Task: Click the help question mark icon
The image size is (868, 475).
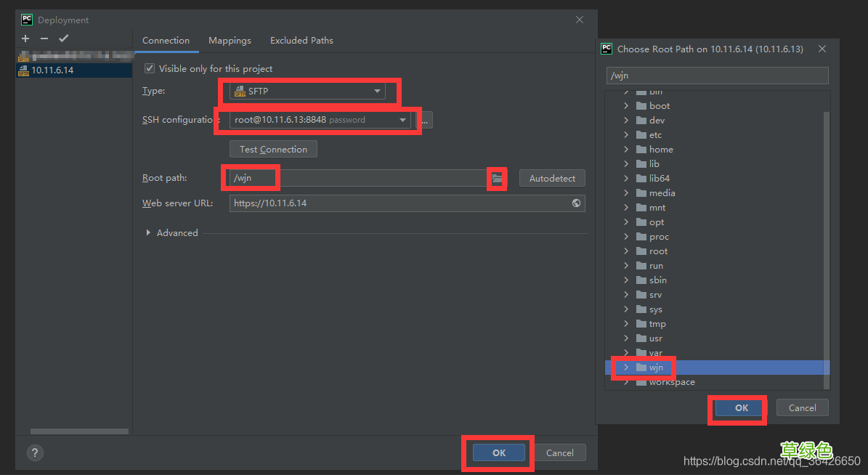Action: [35, 452]
